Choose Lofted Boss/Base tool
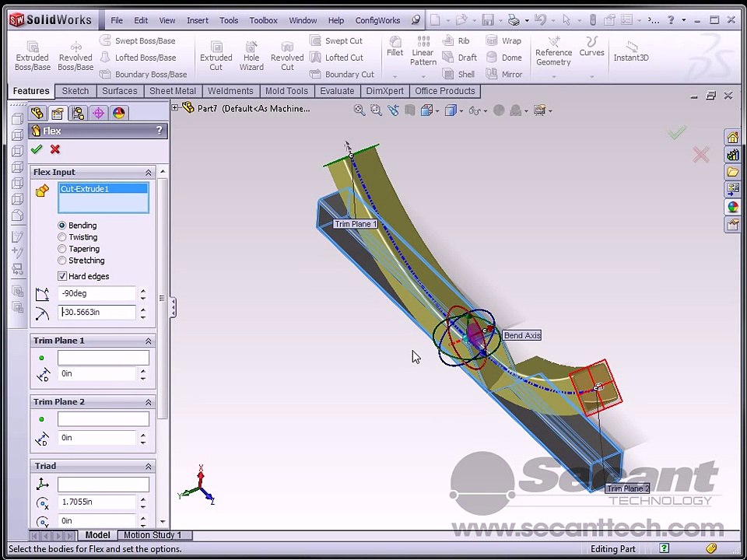The height and width of the screenshot is (560, 747). [138, 58]
